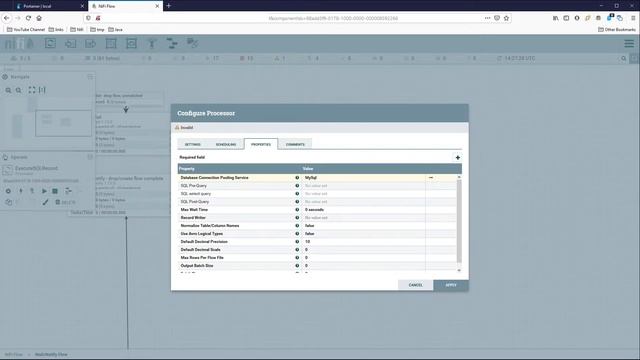Screen dimensions: 640x360
Task: Open info icon for Output Batch Size
Action: [297, 265]
